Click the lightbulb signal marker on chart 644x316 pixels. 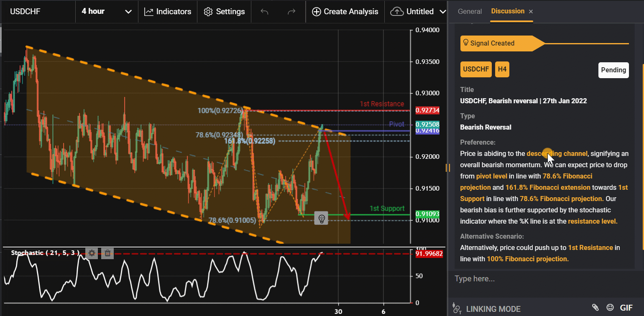point(321,218)
